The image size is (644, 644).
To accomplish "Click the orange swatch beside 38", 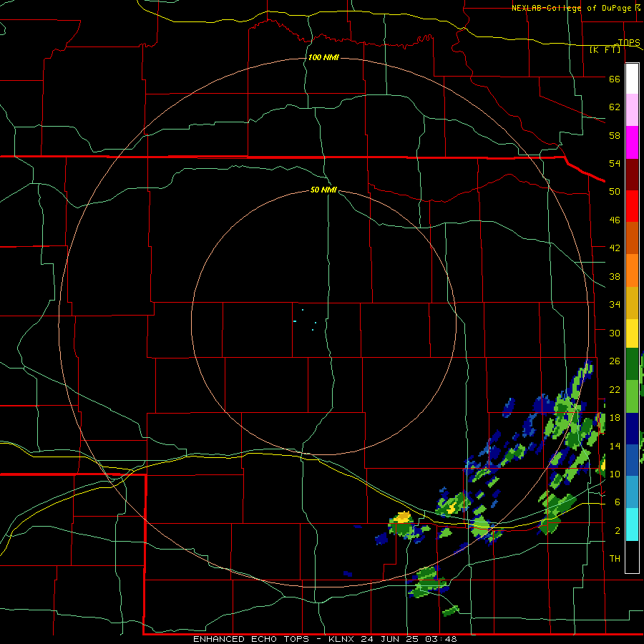I will (x=632, y=270).
